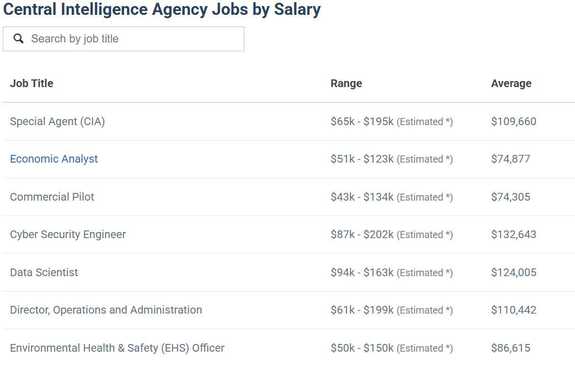Image resolution: width=575 pixels, height=366 pixels.
Task: Click the Central Intelligence Agency Jobs by Salary heading
Action: pyautogui.click(x=162, y=10)
